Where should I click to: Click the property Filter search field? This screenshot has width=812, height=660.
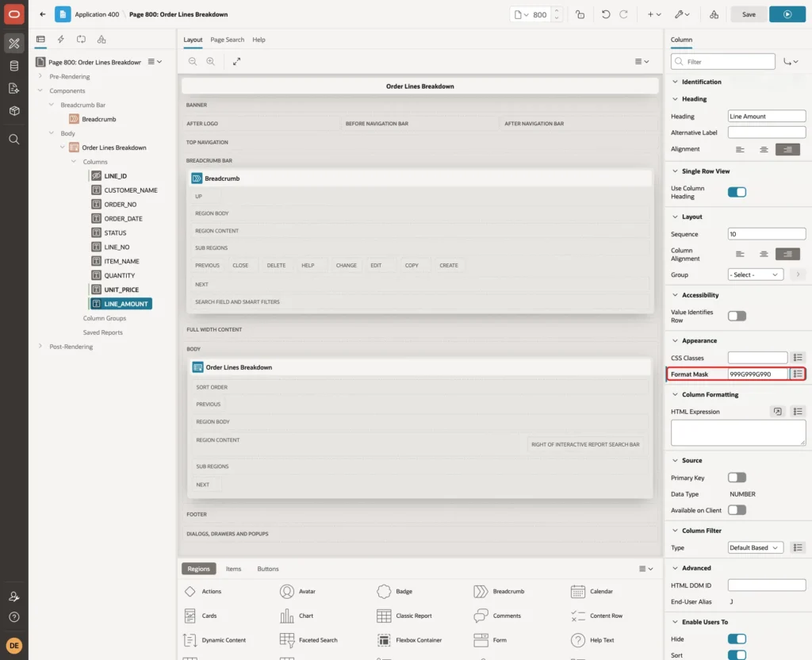(x=723, y=62)
